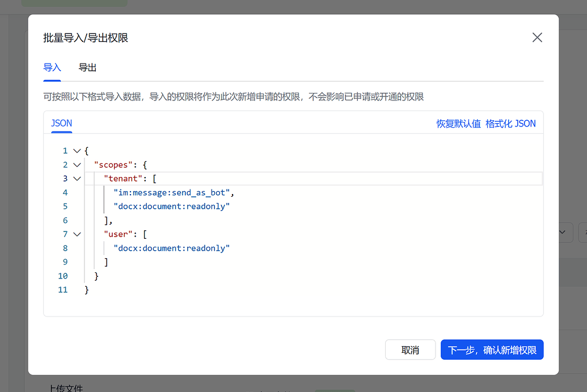
Task: Click 格式化 JSON link
Action: 510,124
